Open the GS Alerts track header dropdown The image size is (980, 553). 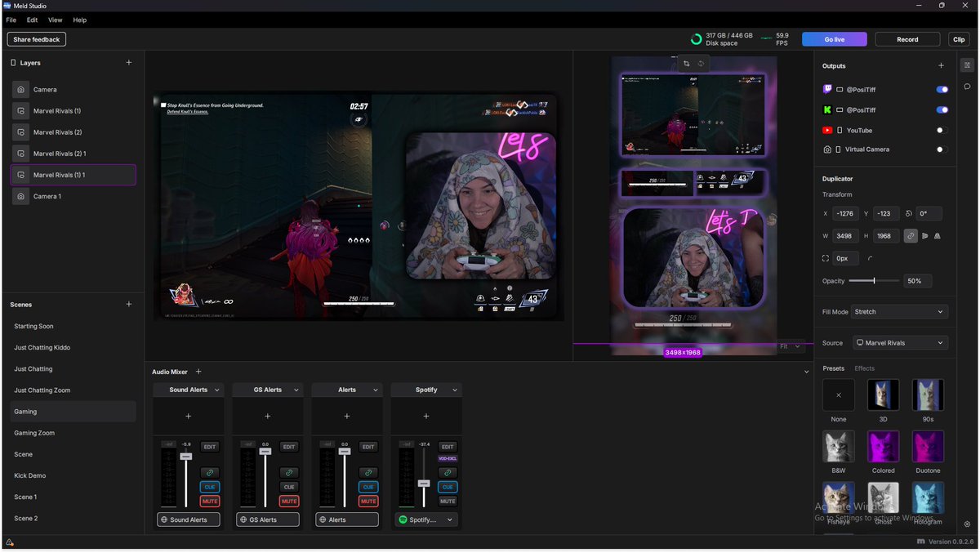click(296, 390)
